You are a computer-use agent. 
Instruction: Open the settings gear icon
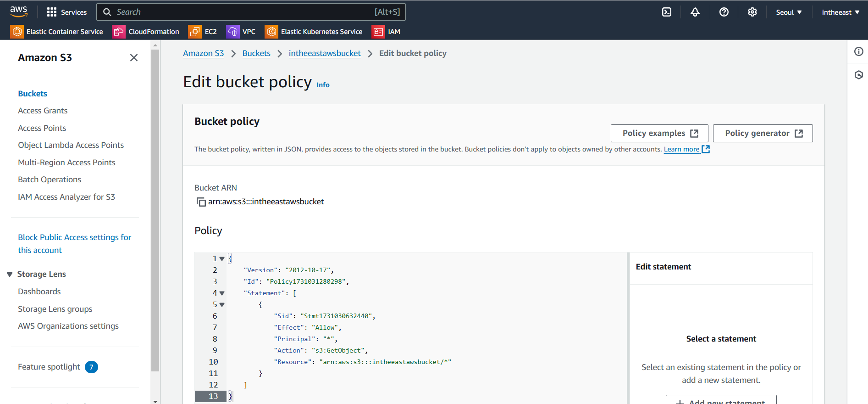pos(752,12)
